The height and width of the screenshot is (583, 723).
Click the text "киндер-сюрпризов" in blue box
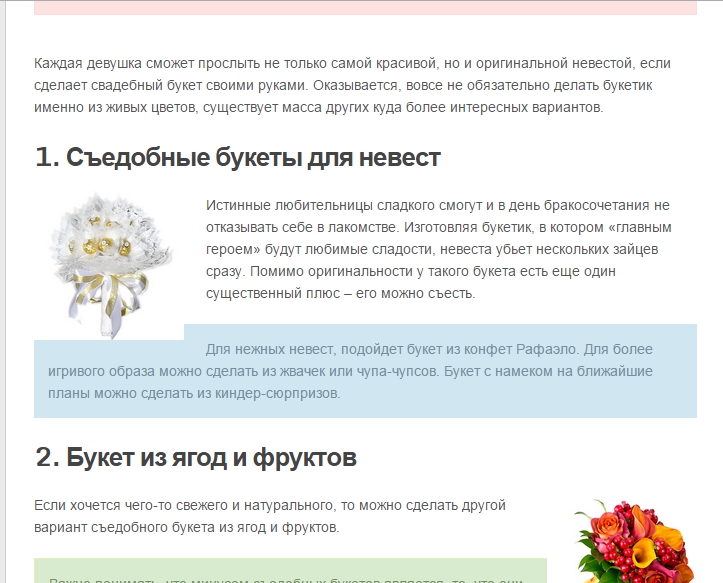pos(277,393)
